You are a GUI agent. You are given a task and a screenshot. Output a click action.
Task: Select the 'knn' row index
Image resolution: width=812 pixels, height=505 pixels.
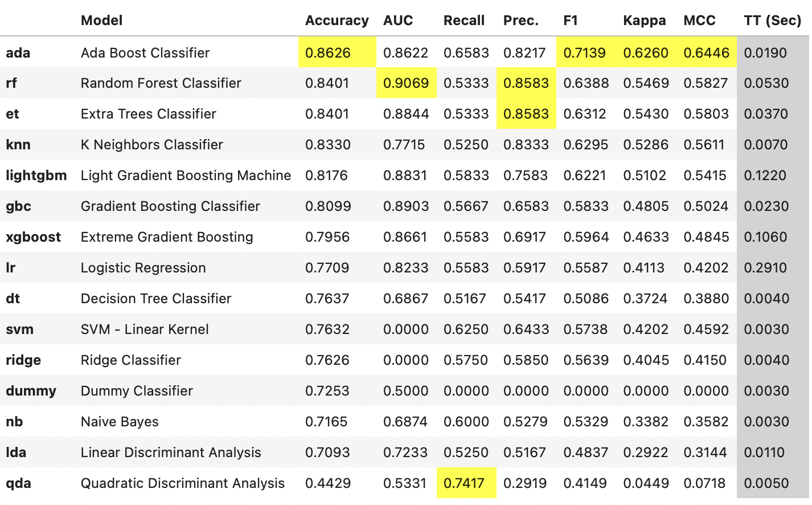point(18,145)
